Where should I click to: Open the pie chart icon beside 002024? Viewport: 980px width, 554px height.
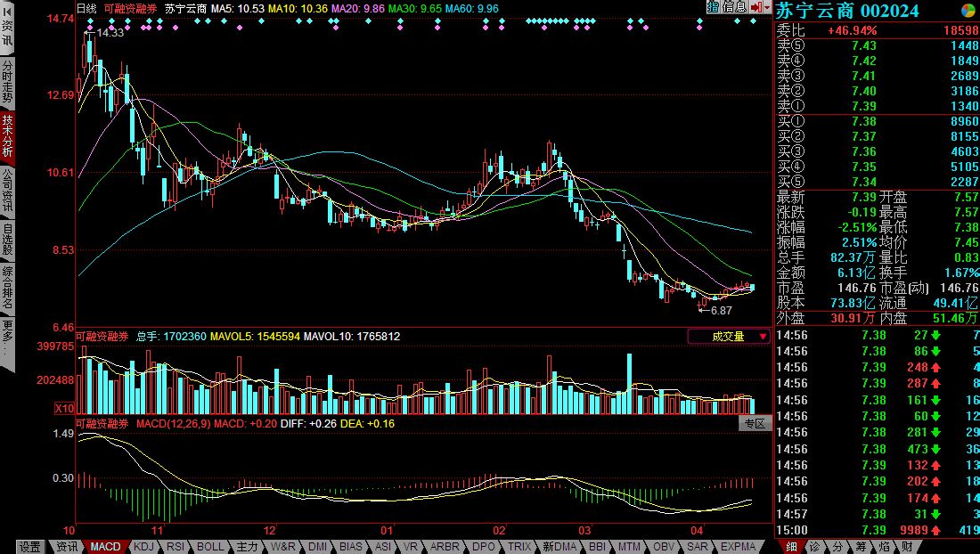click(x=968, y=11)
